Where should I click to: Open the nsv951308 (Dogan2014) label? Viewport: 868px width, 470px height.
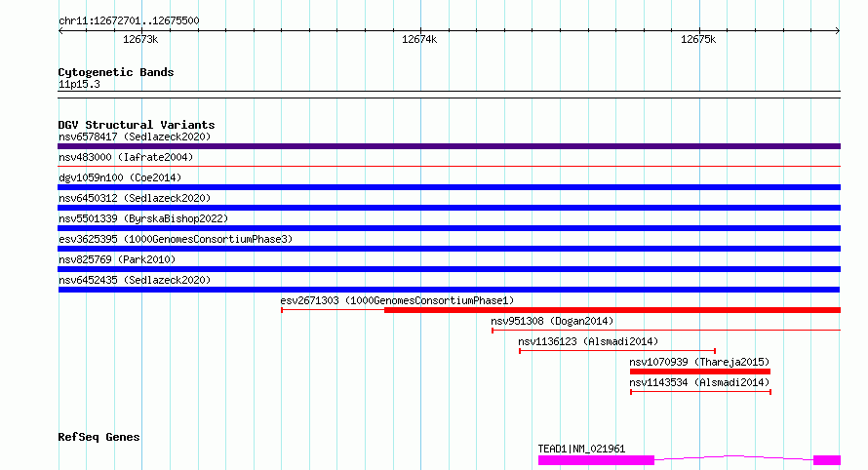[552, 321]
